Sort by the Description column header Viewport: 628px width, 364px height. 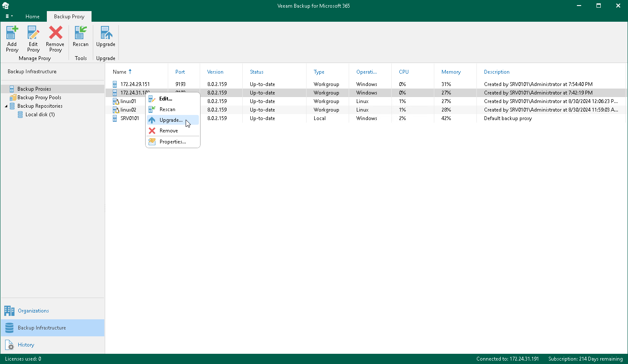tap(497, 72)
